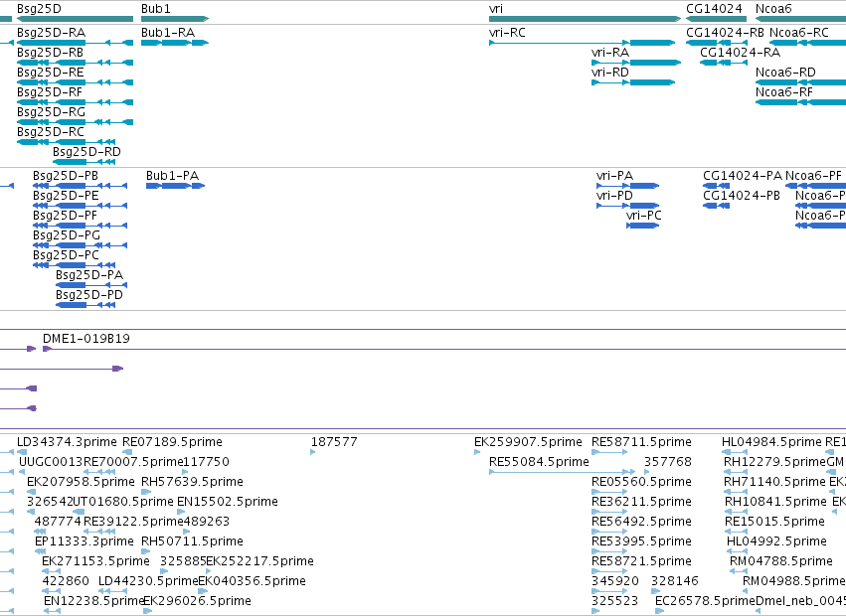The width and height of the screenshot is (846, 616).
Task: Open the CG14024-PA protein feature
Action: pyautogui.click(x=716, y=186)
